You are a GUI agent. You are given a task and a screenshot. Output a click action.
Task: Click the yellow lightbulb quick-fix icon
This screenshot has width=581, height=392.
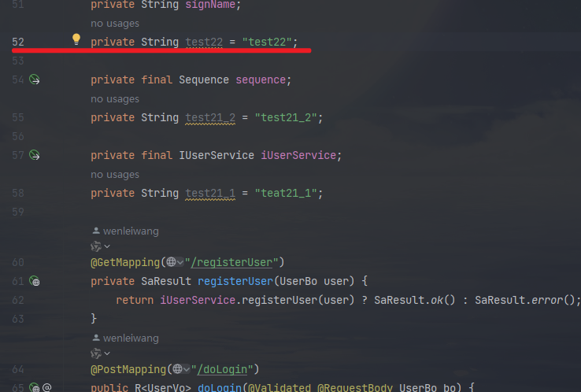76,39
